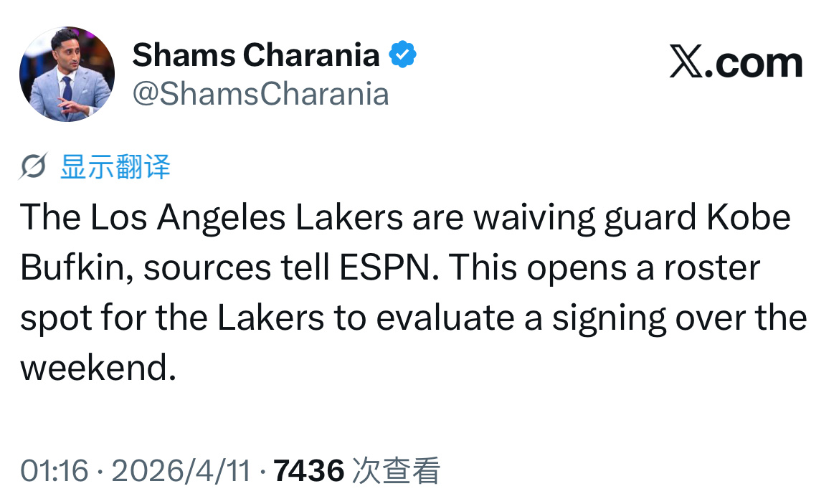Click the 显示翻译 translate link
This screenshot has height=504, width=839.
[115, 166]
